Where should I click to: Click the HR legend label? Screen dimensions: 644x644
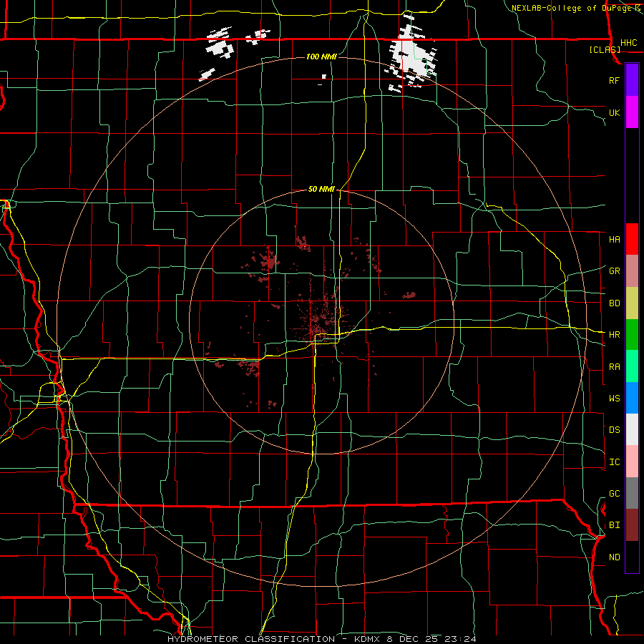614,335
